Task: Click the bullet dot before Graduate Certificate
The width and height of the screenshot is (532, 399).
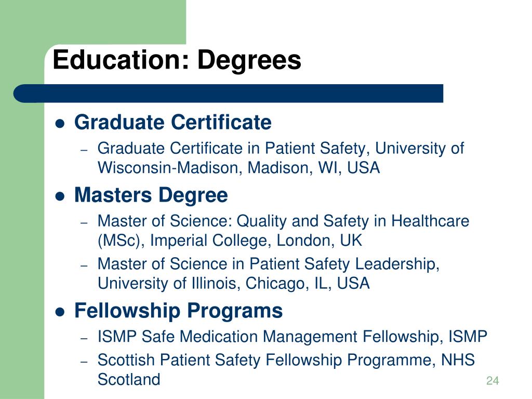Action: tap(60, 124)
